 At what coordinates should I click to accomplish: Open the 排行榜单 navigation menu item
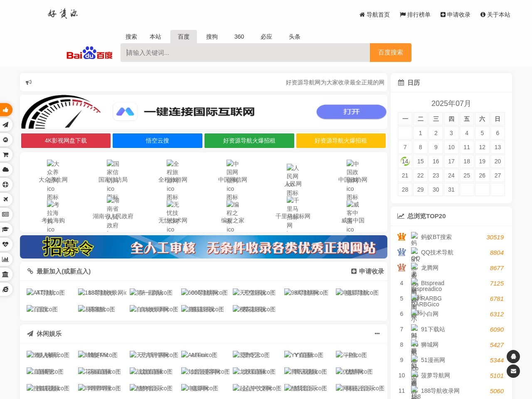pyautogui.click(x=415, y=15)
